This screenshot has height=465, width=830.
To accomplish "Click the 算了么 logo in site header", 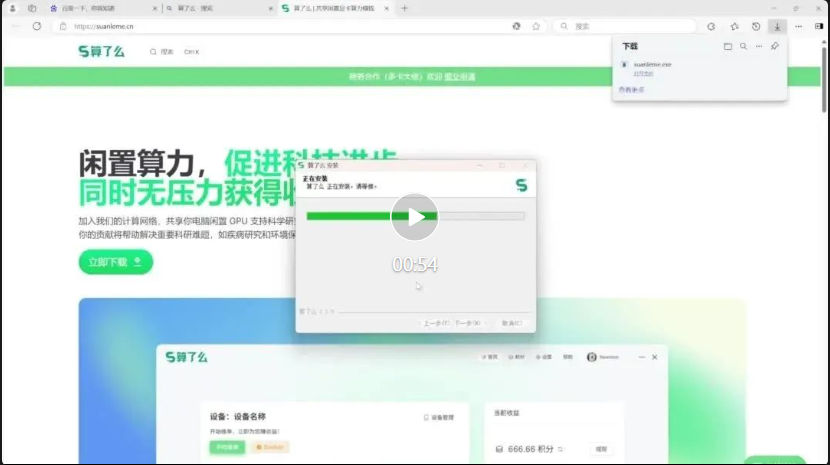I will pos(102,51).
